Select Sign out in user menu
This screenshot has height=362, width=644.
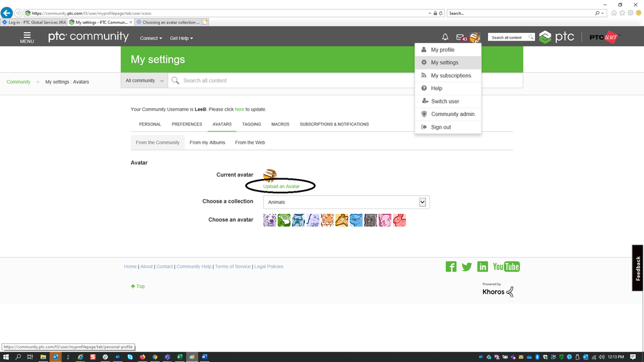[x=447, y=128]
